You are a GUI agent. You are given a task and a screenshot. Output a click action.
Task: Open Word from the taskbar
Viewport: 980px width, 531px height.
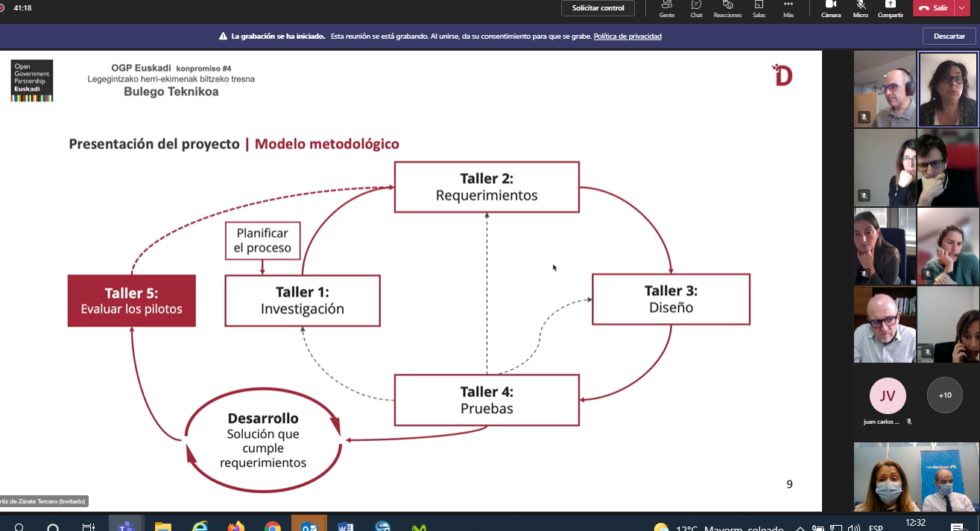345,526
